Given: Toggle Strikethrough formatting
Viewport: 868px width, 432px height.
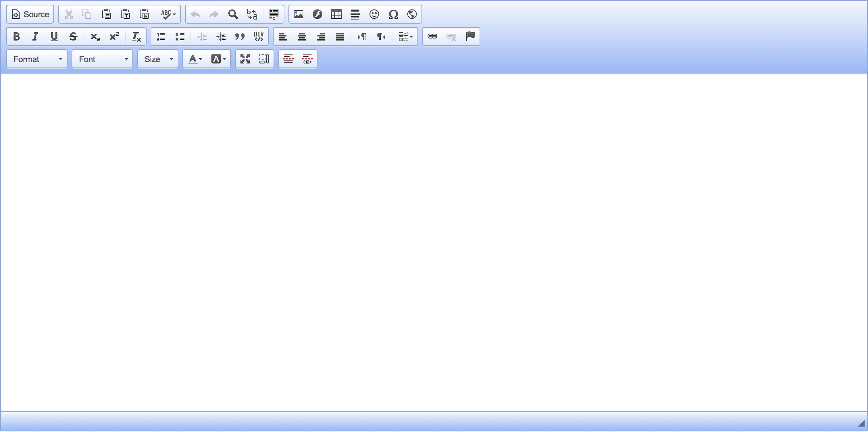Looking at the screenshot, I should [73, 36].
